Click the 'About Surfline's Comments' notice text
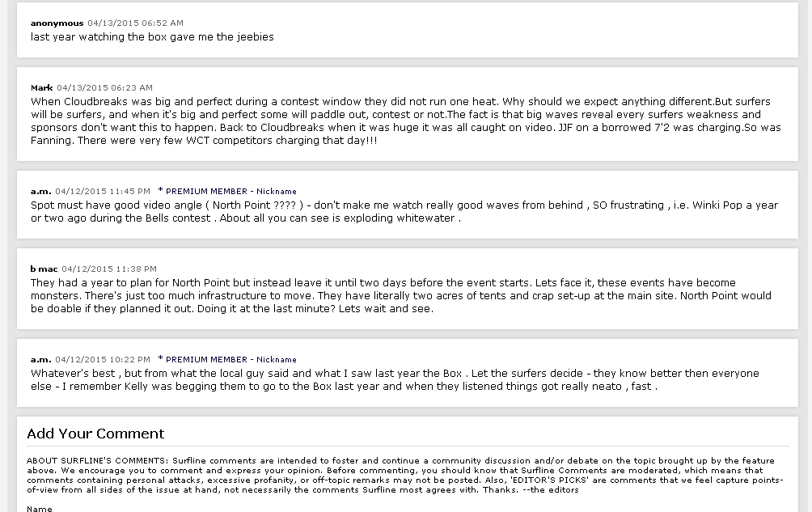 (405, 476)
